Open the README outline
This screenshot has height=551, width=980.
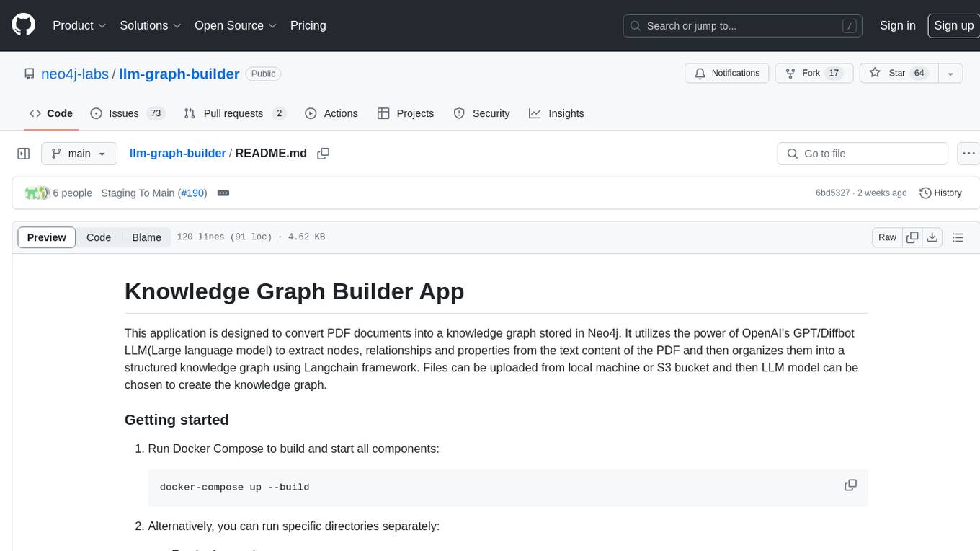click(x=958, y=237)
